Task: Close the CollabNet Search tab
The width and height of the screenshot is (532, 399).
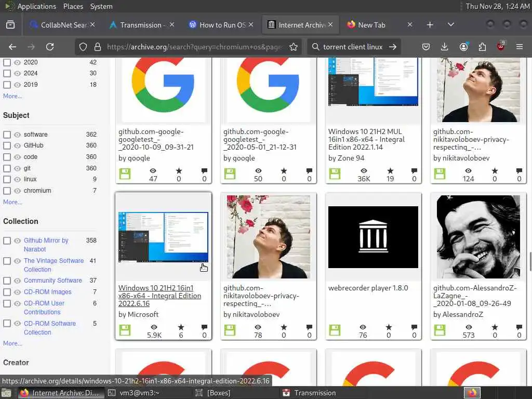Action: [x=92, y=25]
